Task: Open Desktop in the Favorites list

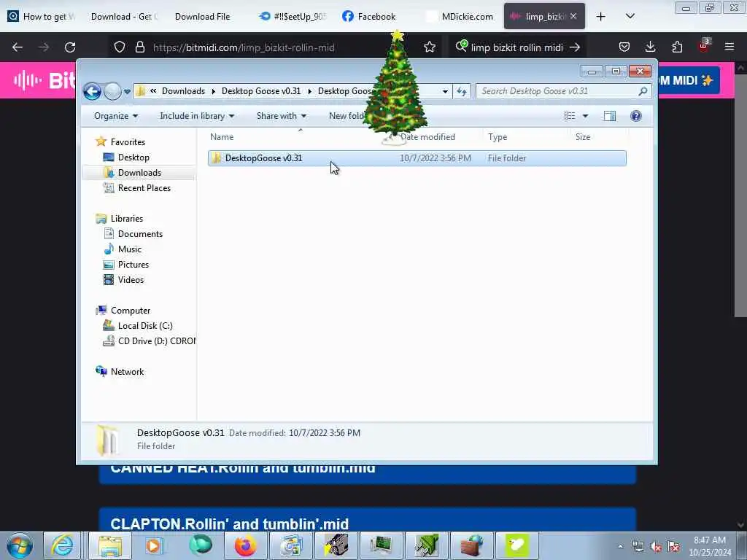Action: 133,157
